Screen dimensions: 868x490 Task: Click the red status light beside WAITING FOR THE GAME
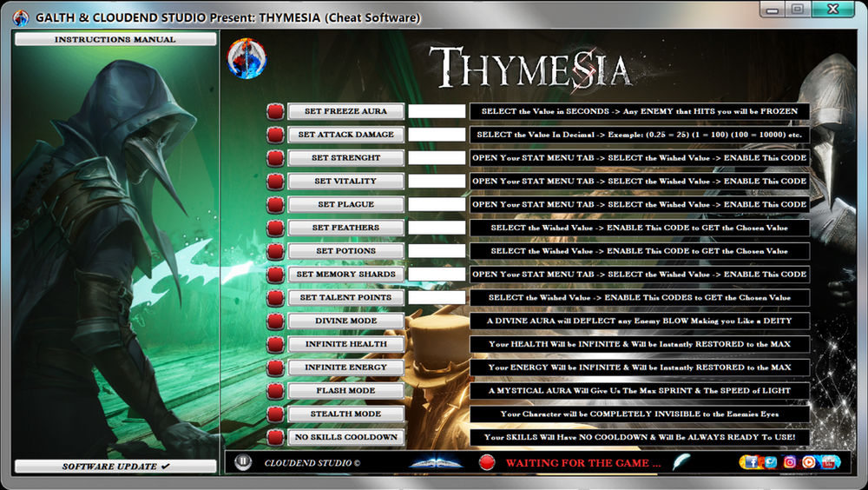[x=487, y=462]
